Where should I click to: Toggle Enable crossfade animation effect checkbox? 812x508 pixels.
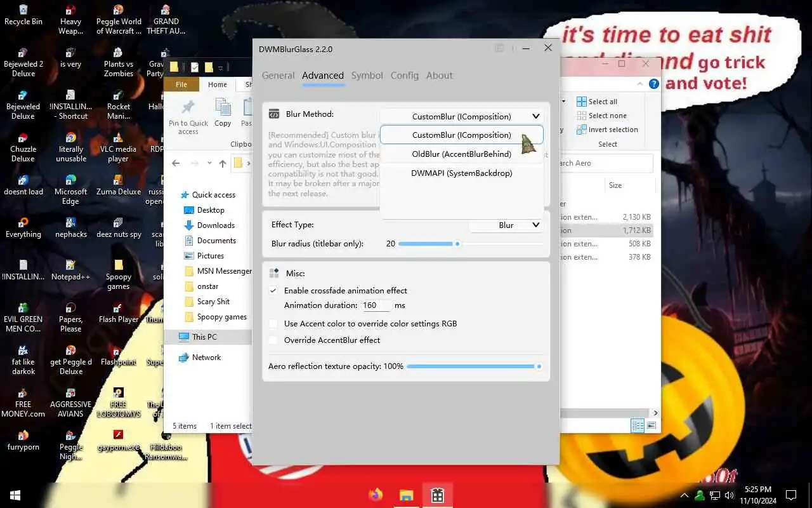pyautogui.click(x=273, y=290)
